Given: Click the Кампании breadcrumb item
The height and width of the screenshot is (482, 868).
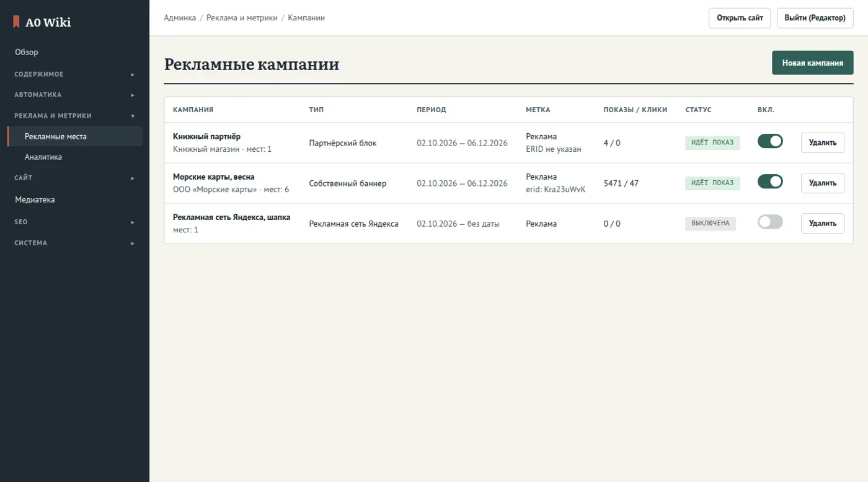Looking at the screenshot, I should [306, 18].
